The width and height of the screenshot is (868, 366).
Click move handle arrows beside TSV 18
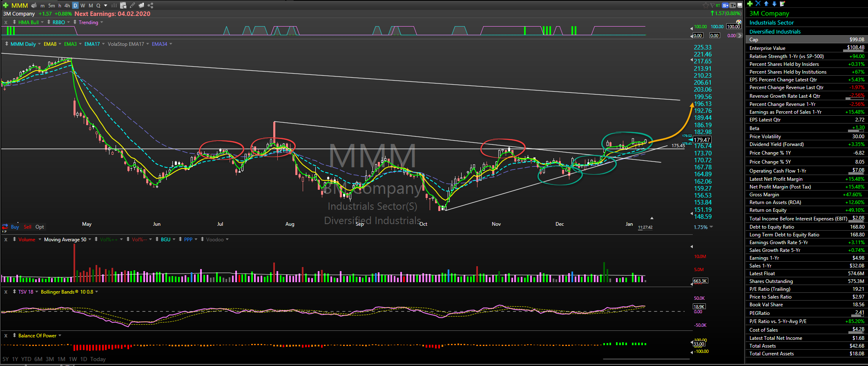click(14, 292)
